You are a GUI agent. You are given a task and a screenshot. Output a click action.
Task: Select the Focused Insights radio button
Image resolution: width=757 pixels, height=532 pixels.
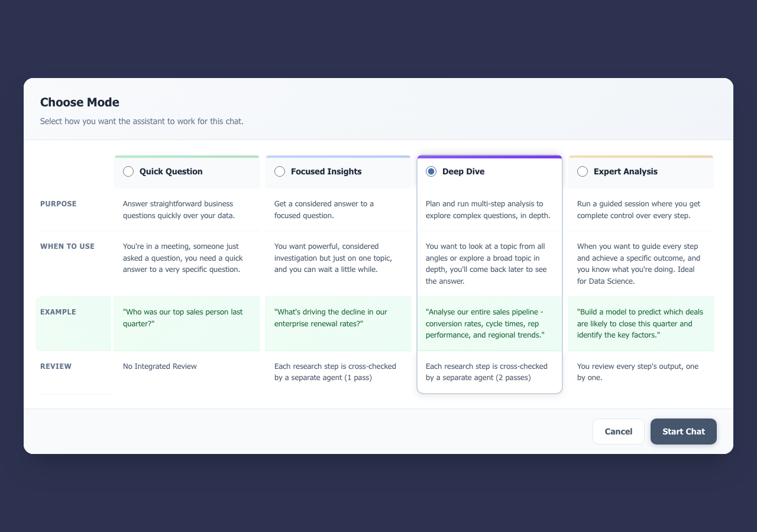[280, 171]
